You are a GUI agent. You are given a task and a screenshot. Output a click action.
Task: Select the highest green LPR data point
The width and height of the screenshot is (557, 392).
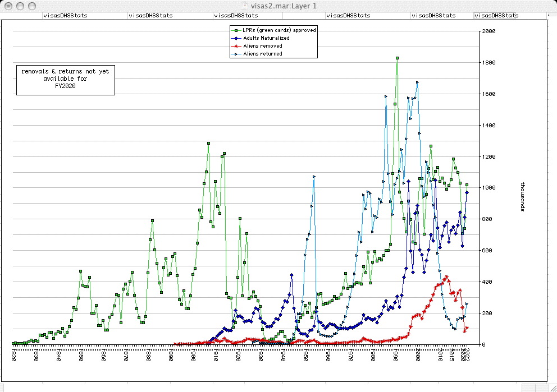point(397,58)
